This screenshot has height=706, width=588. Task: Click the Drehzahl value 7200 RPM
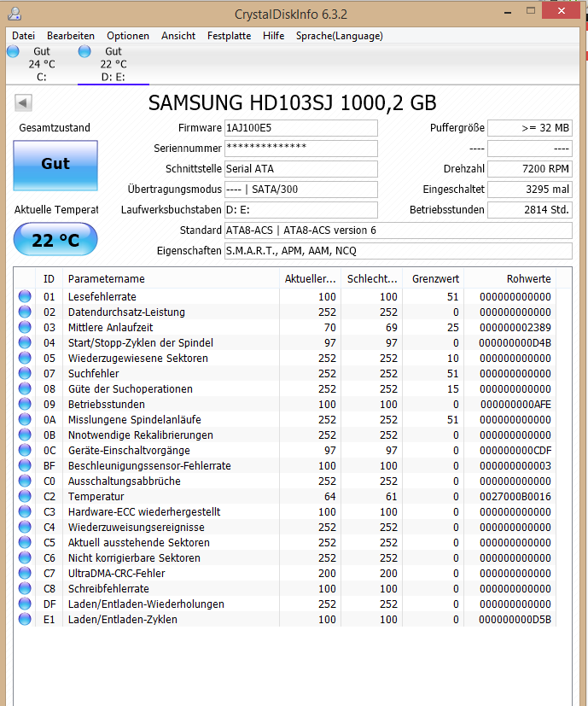point(530,169)
